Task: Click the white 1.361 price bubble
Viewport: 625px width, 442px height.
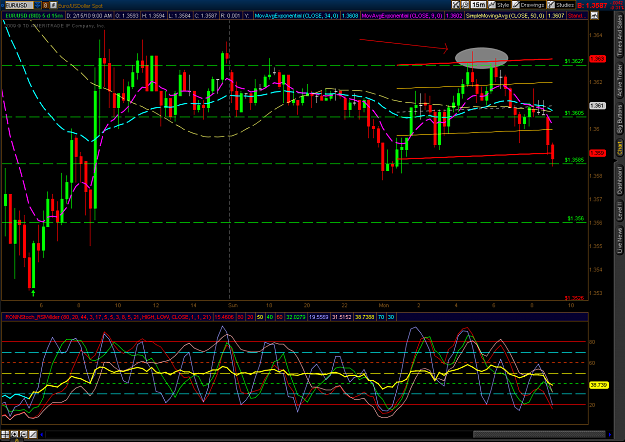Action: pyautogui.click(x=597, y=106)
